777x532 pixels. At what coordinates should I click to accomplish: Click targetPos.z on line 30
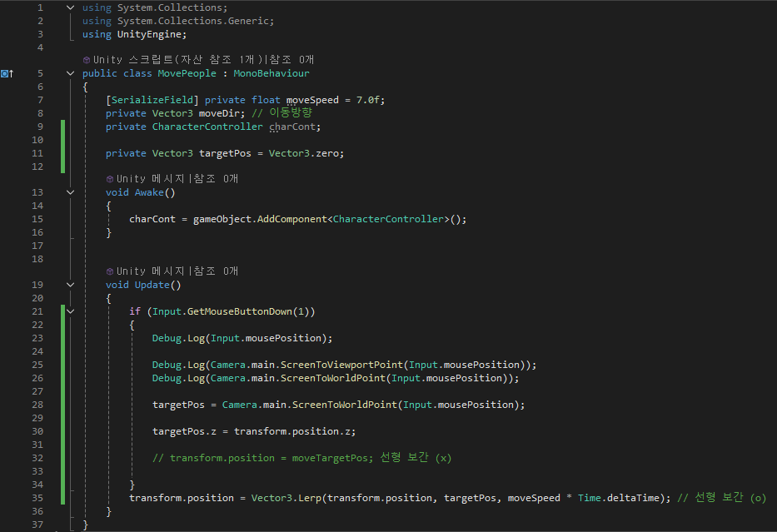184,431
